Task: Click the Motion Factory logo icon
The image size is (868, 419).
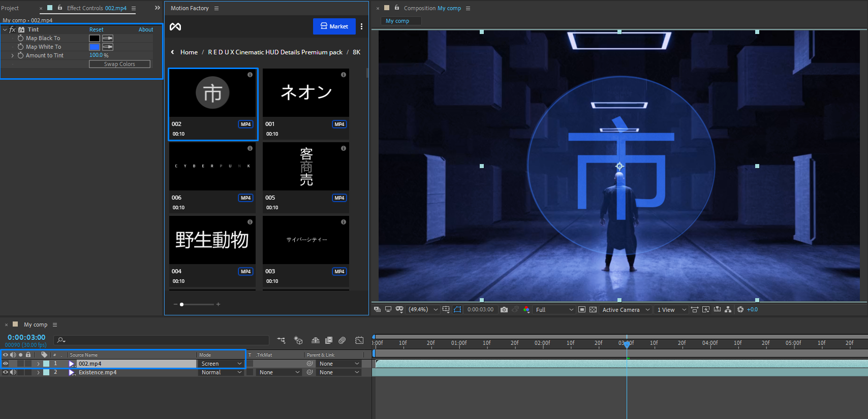Action: [x=175, y=26]
